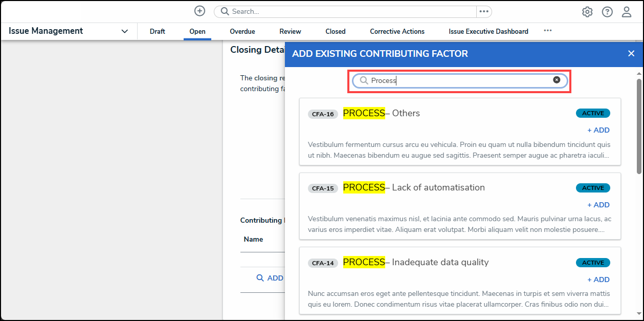The width and height of the screenshot is (644, 321).
Task: Add CFA-15 Lack of automatisation factor
Action: pos(598,205)
